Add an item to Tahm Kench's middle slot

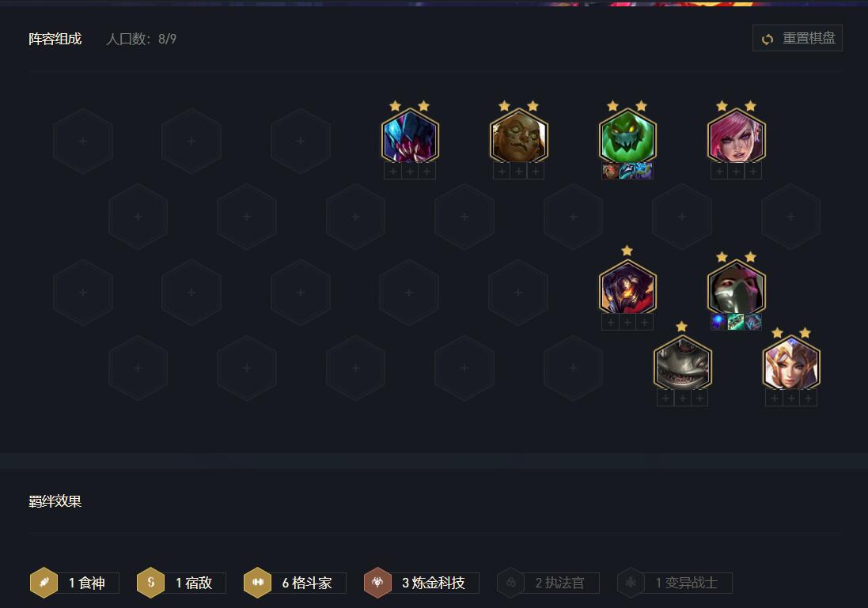[682, 398]
